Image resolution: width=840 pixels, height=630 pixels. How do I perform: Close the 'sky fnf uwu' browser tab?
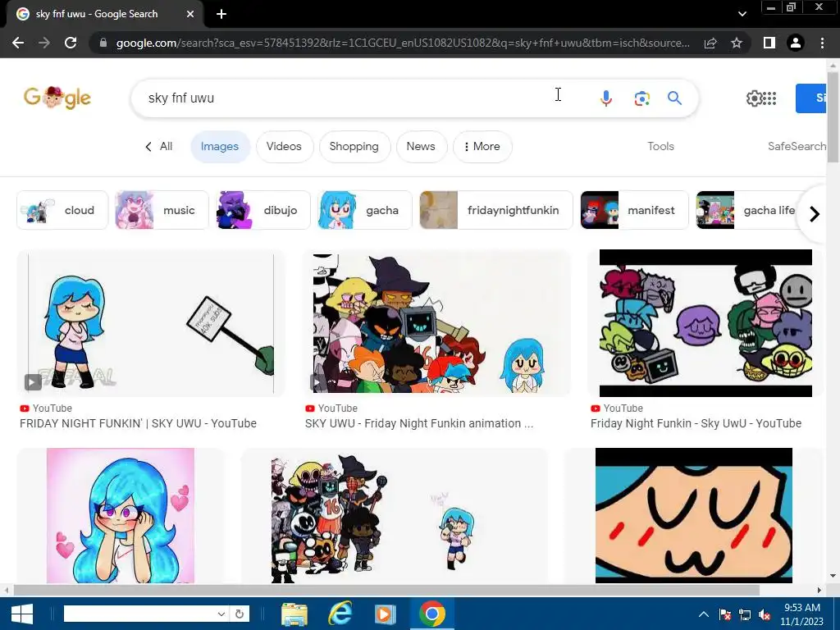click(x=190, y=14)
